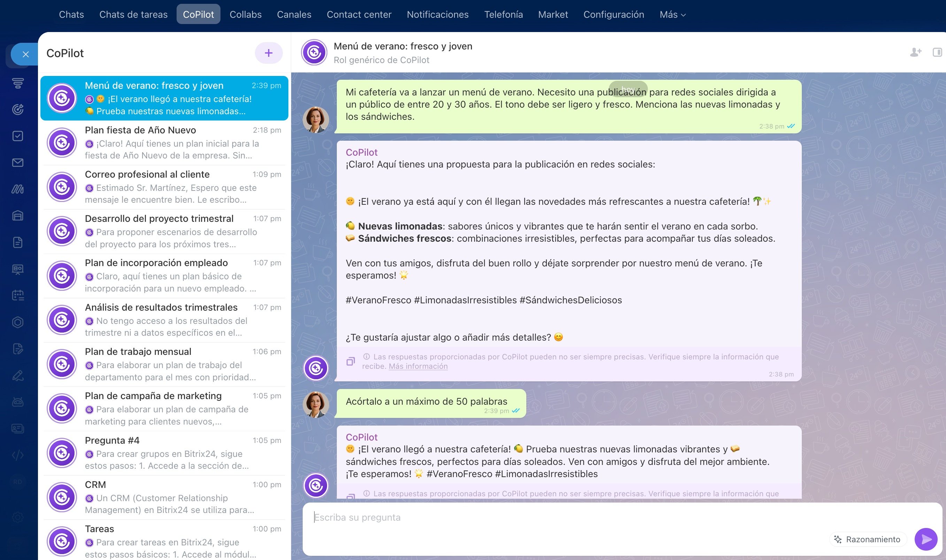946x560 pixels.
Task: Toggle the chat sidebar panel icon
Action: pos(937,53)
